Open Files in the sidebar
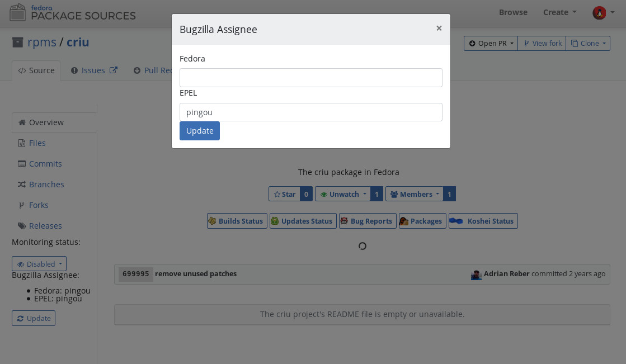626x364 pixels. 37,143
